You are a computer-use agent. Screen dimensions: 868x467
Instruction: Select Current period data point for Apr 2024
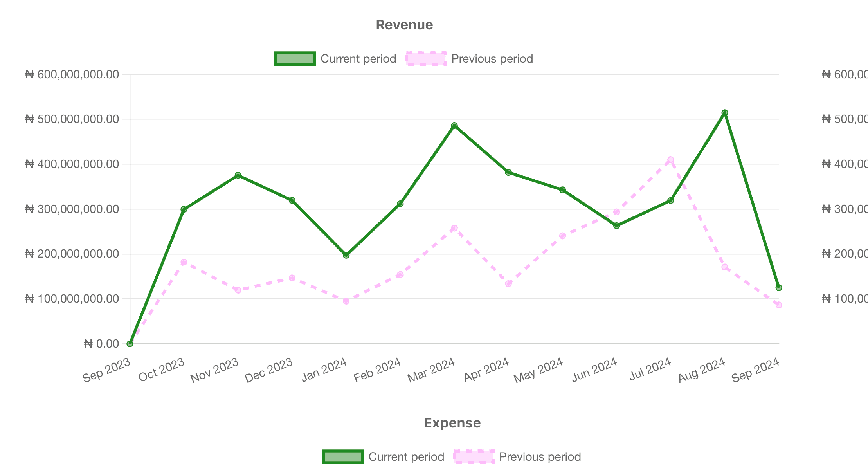click(x=508, y=172)
